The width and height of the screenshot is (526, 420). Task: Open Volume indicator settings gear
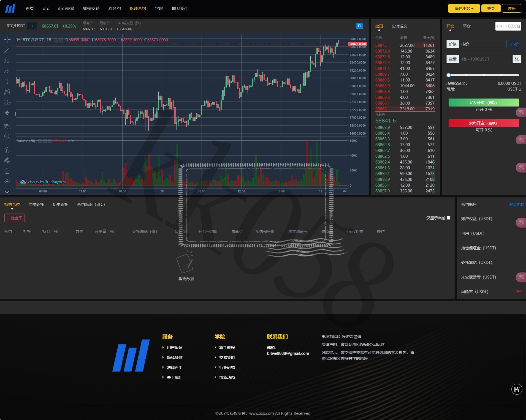[45, 141]
